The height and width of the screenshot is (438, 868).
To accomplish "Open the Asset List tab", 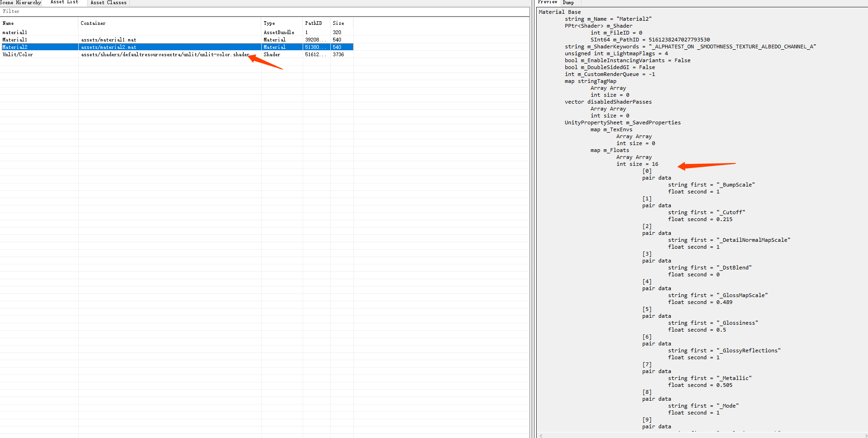I will click(x=64, y=2).
